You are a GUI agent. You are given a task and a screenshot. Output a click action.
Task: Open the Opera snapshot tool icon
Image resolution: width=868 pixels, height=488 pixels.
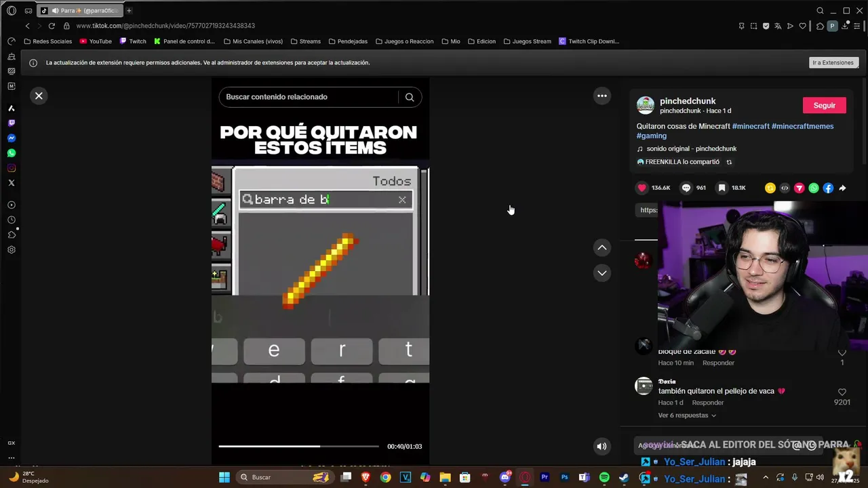coord(753,26)
